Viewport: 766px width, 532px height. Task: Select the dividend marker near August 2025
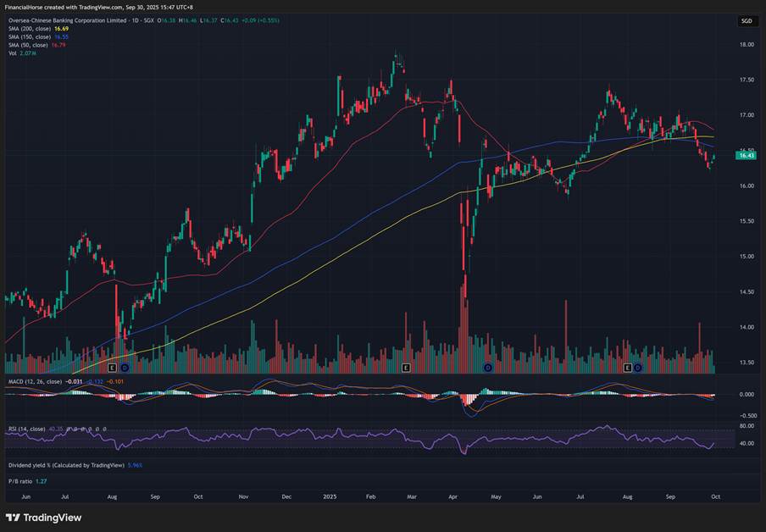point(638,369)
